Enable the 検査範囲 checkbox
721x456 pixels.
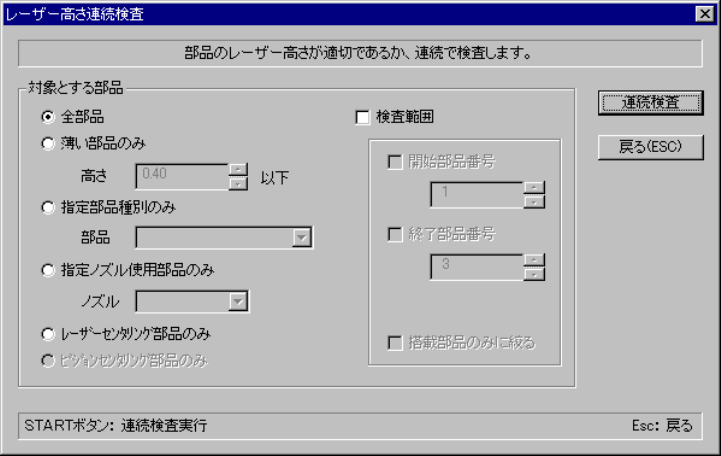[x=362, y=117]
